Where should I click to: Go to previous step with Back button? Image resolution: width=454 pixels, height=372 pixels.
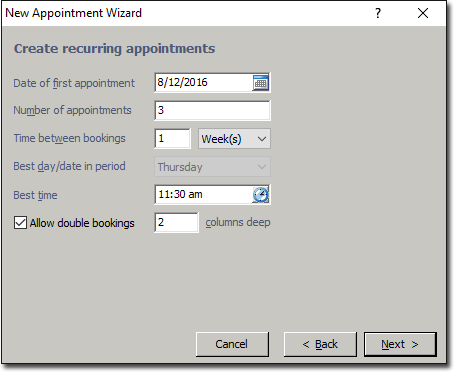pyautogui.click(x=320, y=344)
